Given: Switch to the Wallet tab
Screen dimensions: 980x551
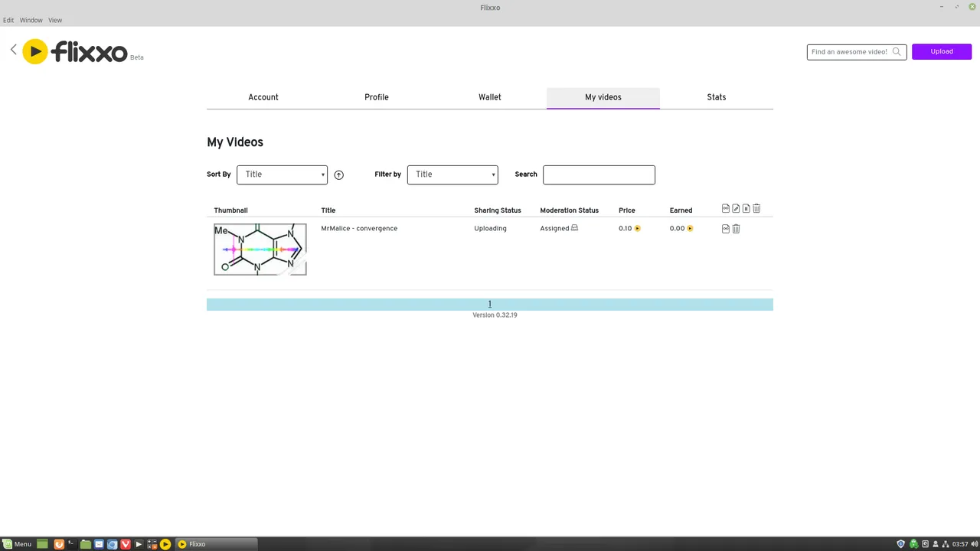Looking at the screenshot, I should click(490, 97).
